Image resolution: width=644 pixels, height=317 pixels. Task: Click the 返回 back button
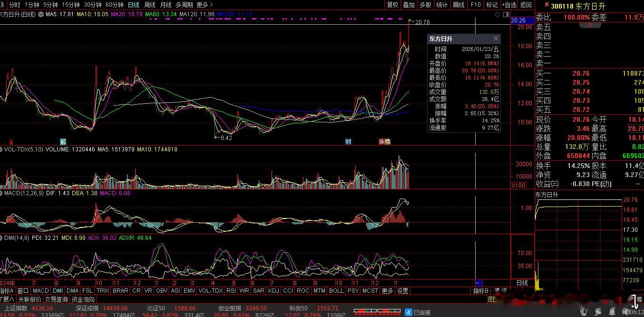tap(526, 5)
